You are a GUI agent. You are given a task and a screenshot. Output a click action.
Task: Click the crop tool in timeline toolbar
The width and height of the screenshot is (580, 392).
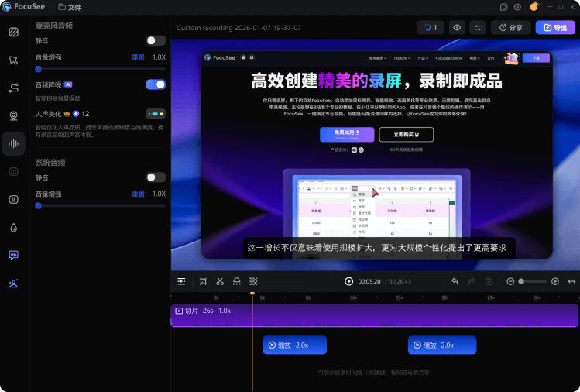click(x=203, y=281)
